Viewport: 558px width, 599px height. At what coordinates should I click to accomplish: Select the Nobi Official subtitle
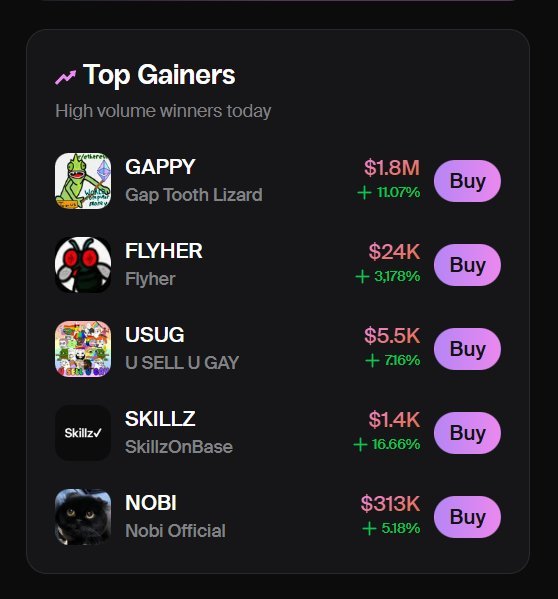coord(175,531)
